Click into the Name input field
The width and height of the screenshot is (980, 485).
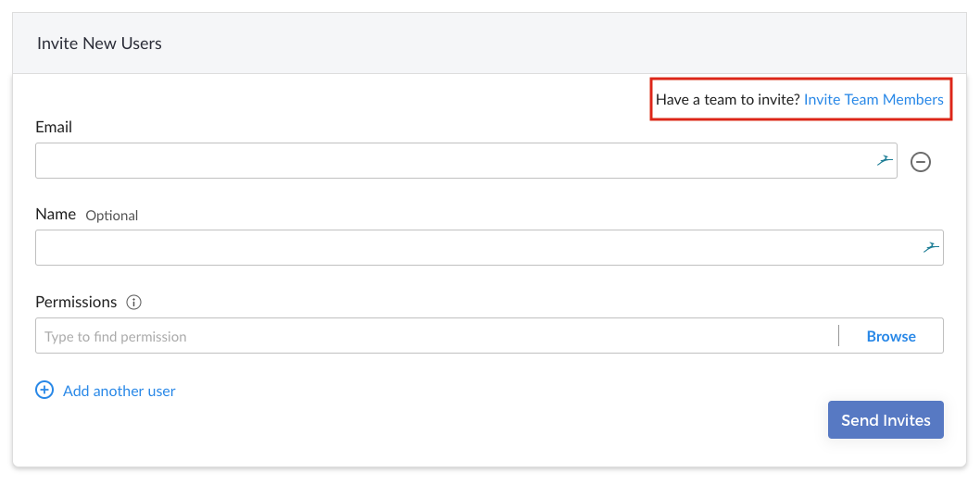489,248
